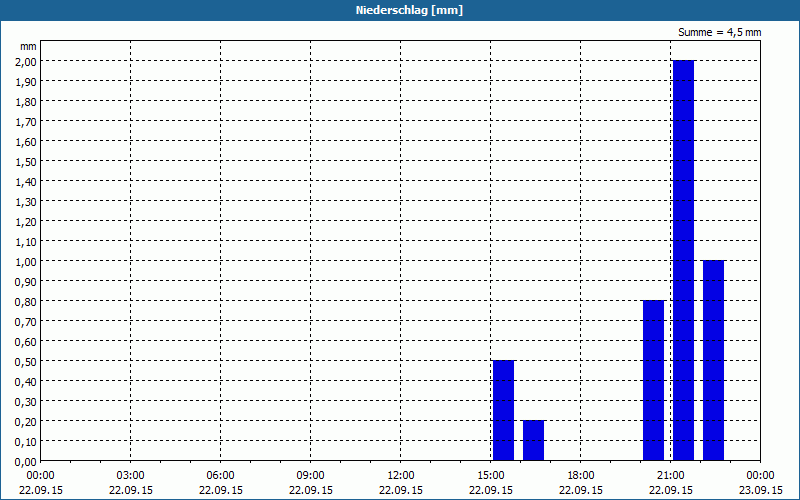The height and width of the screenshot is (500, 800).
Task: Click the 15:00 time axis label
Action: [x=491, y=476]
